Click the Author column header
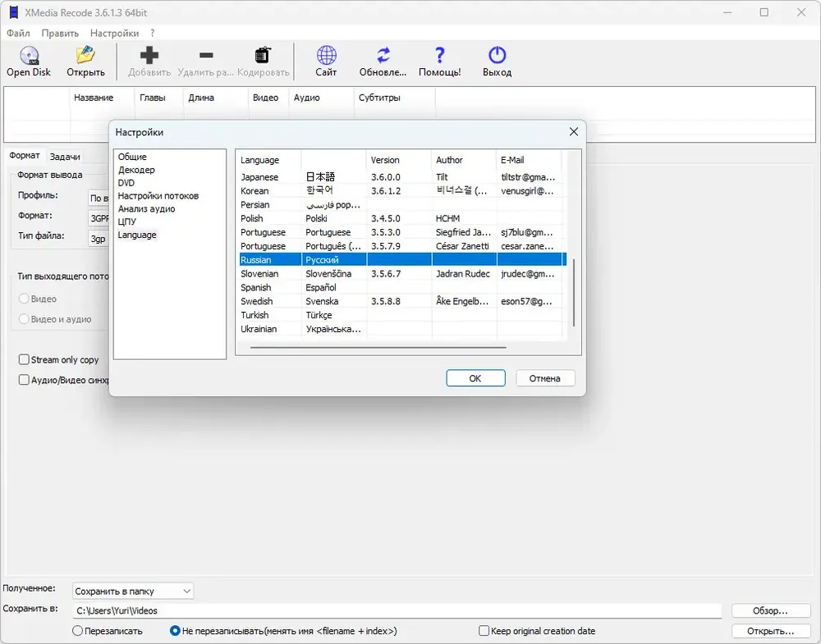Image resolution: width=821 pixels, height=644 pixels. (464, 160)
